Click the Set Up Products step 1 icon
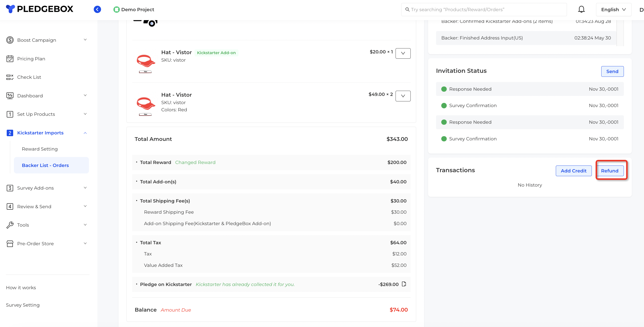The width and height of the screenshot is (644, 327). (x=10, y=114)
